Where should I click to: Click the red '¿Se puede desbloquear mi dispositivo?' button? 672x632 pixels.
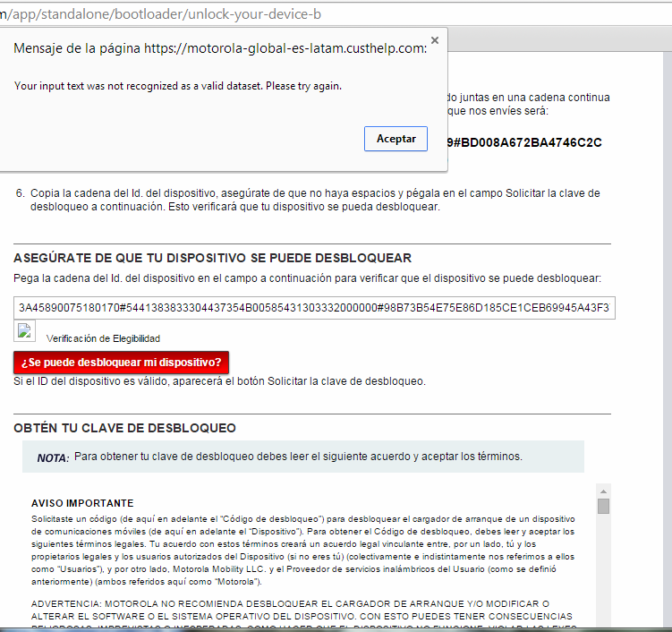coord(121,363)
